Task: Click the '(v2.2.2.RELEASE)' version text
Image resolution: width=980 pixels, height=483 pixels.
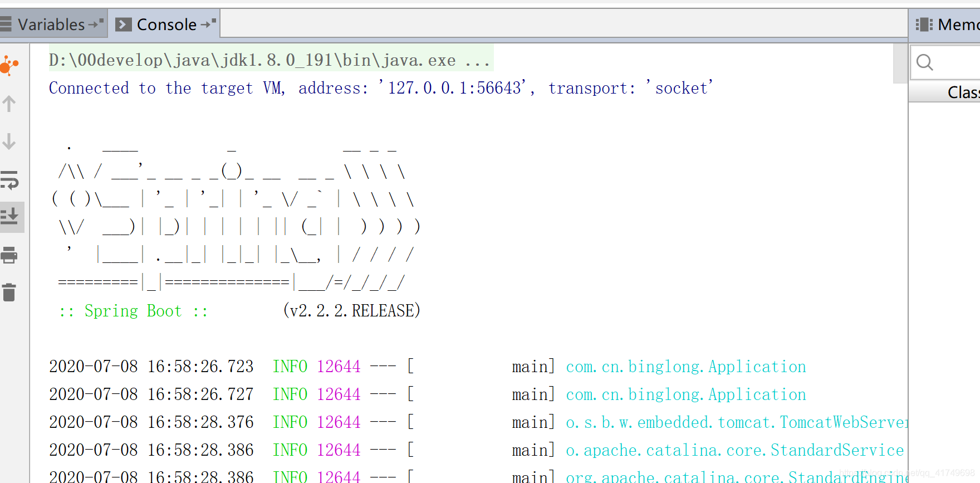Action: point(352,310)
